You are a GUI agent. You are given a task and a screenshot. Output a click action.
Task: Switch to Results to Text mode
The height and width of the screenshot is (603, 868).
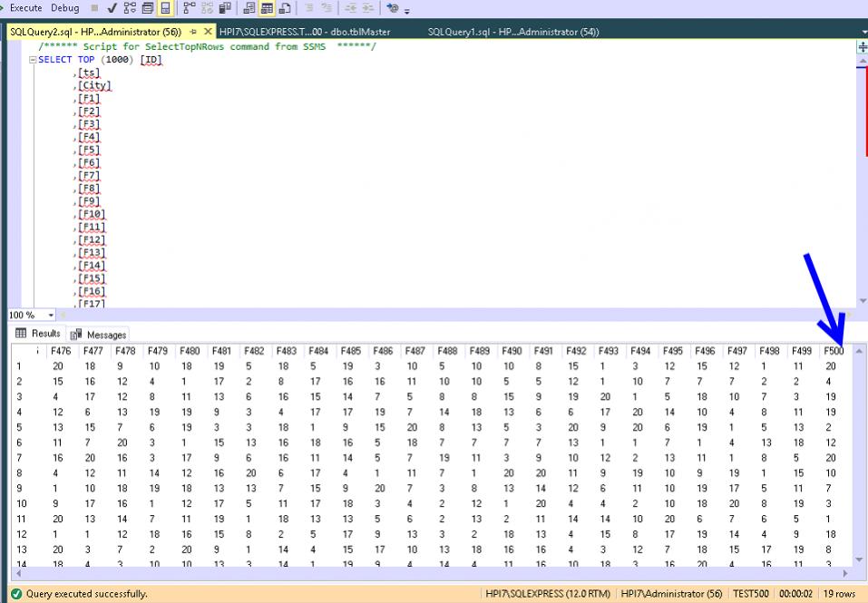coord(249,8)
